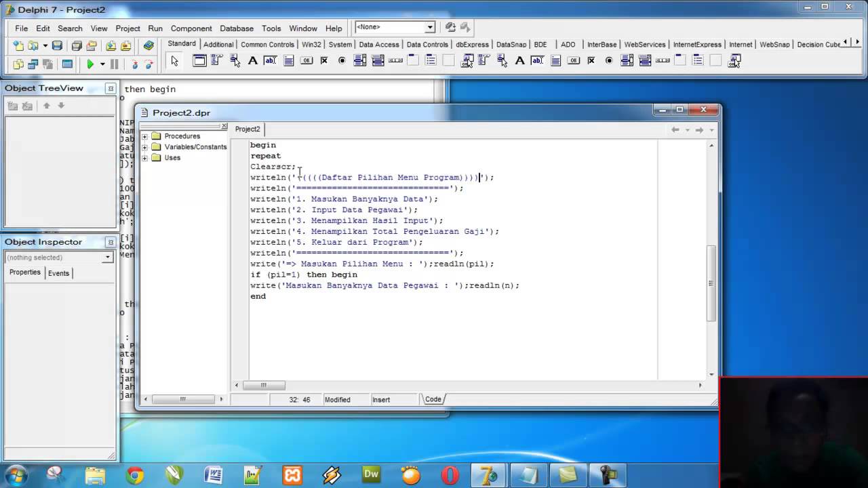
Task: Open Opera browser from the taskbar
Action: click(x=450, y=475)
